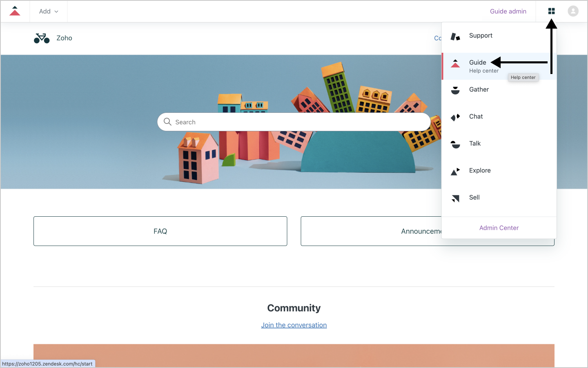This screenshot has height=368, width=588.
Task: Expand the Add dropdown menu
Action: (x=49, y=11)
